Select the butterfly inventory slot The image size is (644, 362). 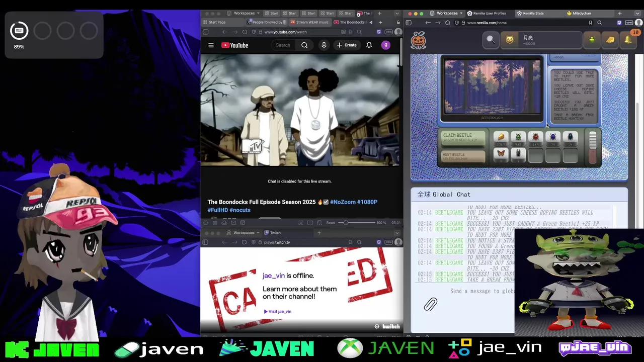click(501, 155)
